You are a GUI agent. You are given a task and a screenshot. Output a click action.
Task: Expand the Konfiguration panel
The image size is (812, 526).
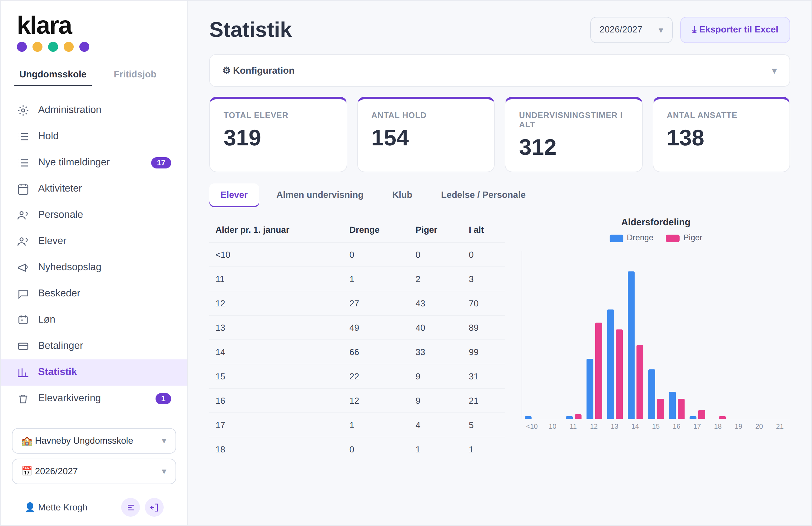[499, 71]
